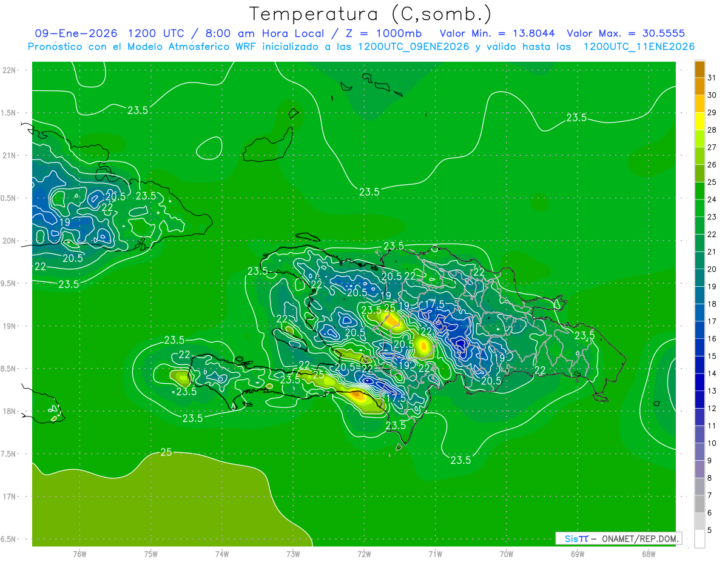Click the colorbar scale label "18"
Screen dimensions: 728x562
point(712,304)
